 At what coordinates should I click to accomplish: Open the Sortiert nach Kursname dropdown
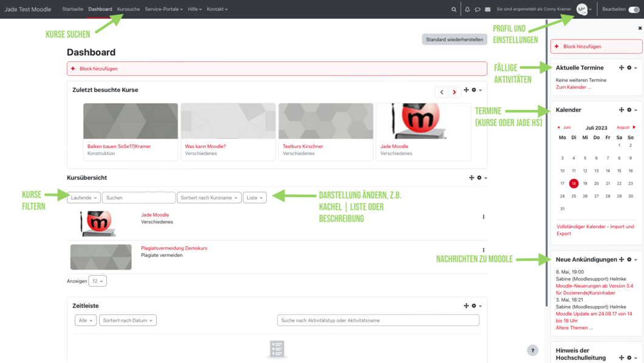pos(209,198)
